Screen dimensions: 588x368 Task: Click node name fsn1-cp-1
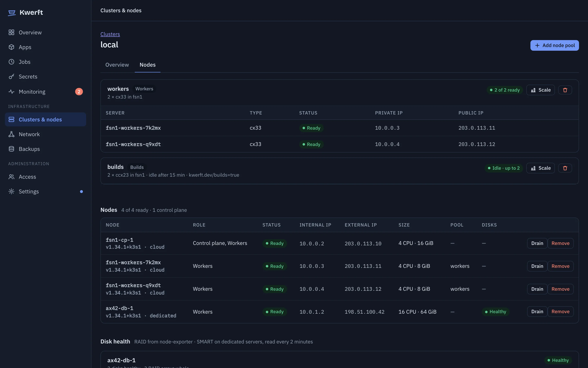click(x=119, y=240)
